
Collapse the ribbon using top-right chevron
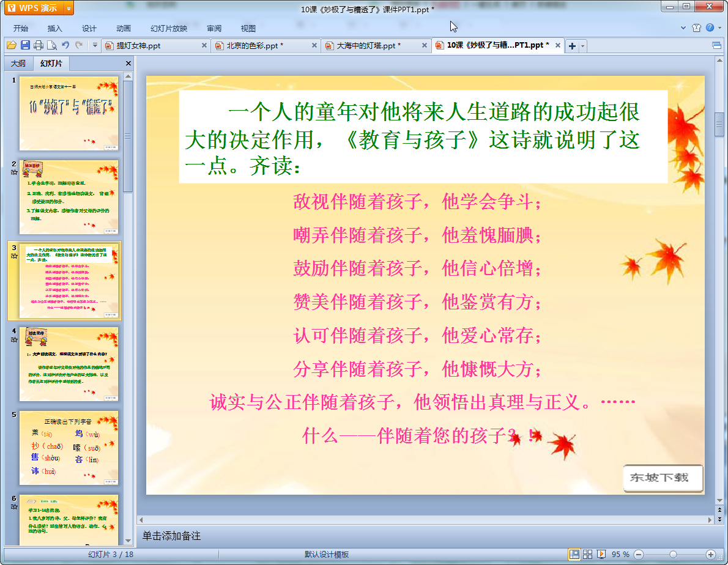[683, 28]
